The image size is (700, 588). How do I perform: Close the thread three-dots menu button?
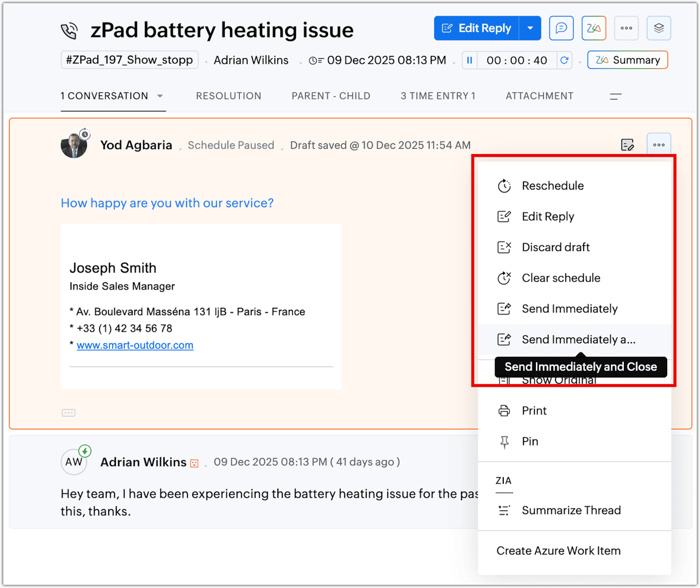[658, 145]
